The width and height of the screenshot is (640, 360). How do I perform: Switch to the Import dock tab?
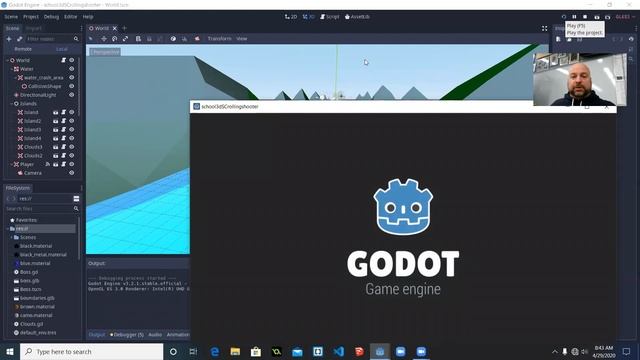pos(33,28)
